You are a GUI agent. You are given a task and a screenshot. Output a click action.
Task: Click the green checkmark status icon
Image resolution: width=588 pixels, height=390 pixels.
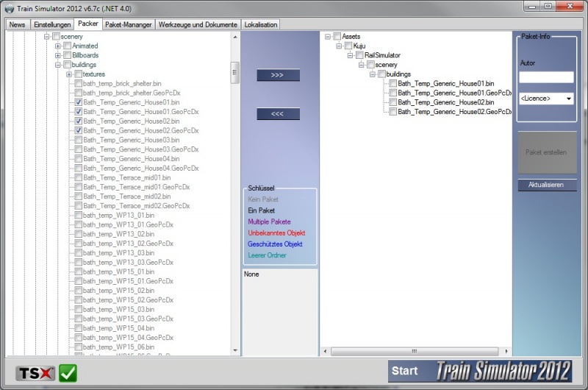point(68,373)
